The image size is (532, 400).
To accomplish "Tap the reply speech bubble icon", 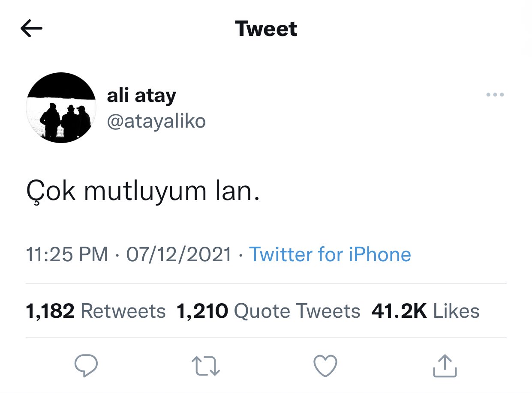I will click(86, 366).
